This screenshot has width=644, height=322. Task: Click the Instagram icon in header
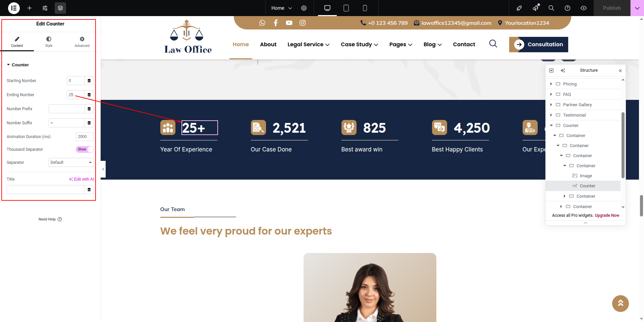coord(303,23)
